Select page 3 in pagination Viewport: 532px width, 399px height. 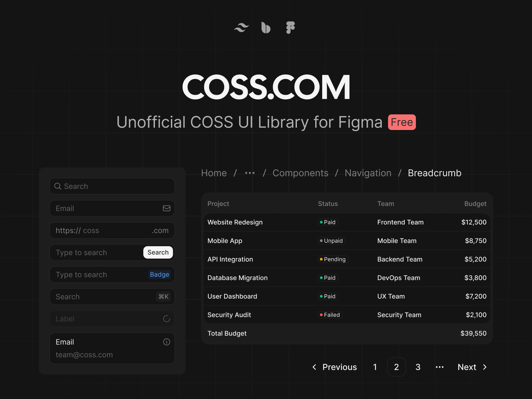(418, 367)
